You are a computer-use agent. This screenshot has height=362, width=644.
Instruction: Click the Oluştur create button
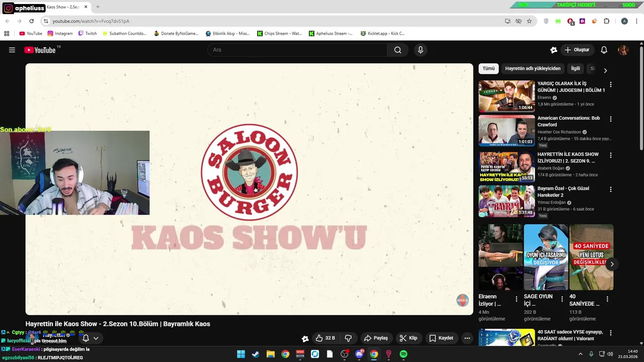[577, 50]
